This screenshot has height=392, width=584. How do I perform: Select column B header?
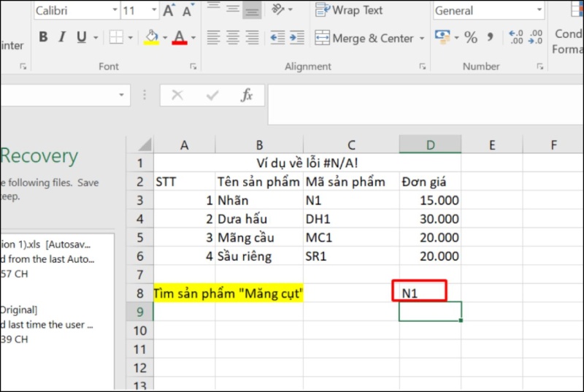point(259,145)
